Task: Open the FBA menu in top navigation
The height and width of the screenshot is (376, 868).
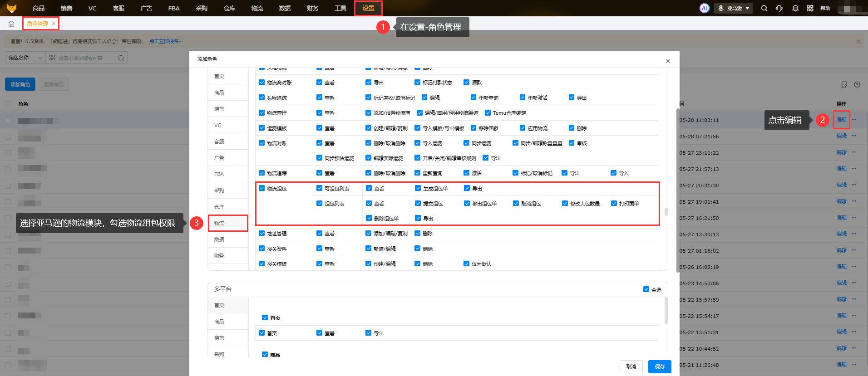Action: pyautogui.click(x=174, y=8)
